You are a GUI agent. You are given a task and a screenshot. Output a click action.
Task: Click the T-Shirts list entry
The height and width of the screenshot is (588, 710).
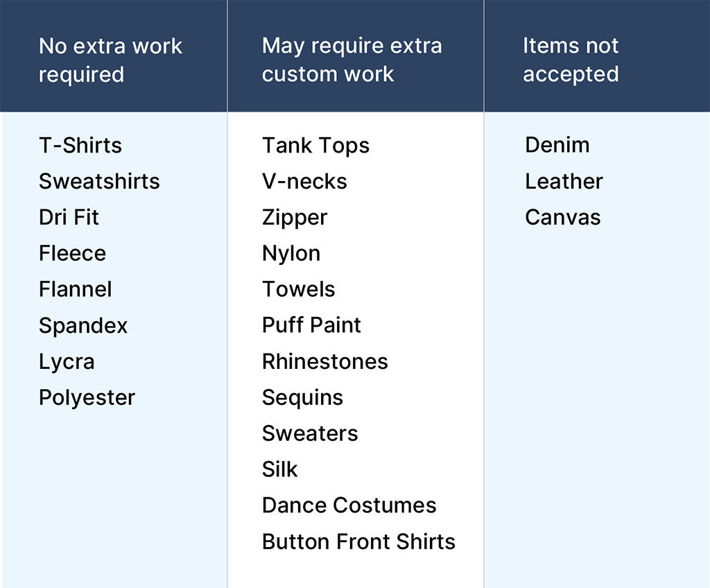[x=80, y=146]
